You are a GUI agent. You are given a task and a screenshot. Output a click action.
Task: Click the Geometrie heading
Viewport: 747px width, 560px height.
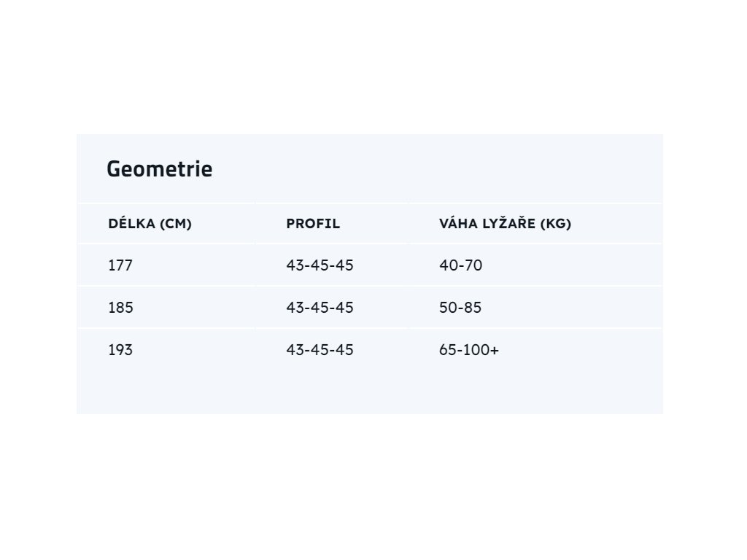[159, 169]
